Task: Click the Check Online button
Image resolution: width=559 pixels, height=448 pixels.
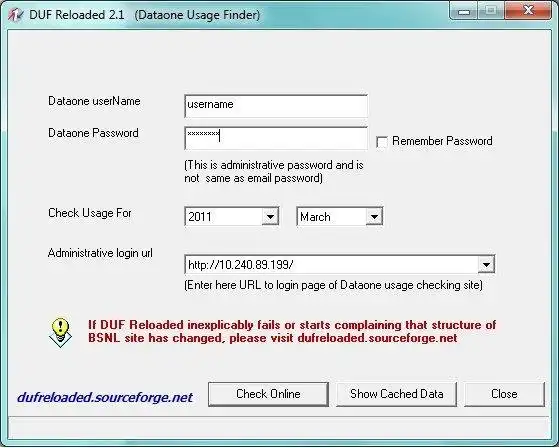Action: tap(268, 394)
